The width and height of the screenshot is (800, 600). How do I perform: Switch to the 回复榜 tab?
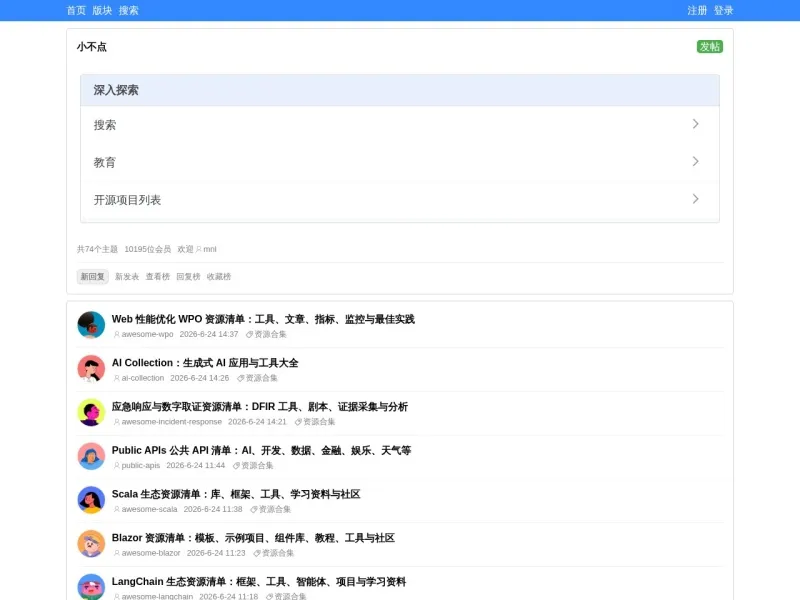click(188, 277)
